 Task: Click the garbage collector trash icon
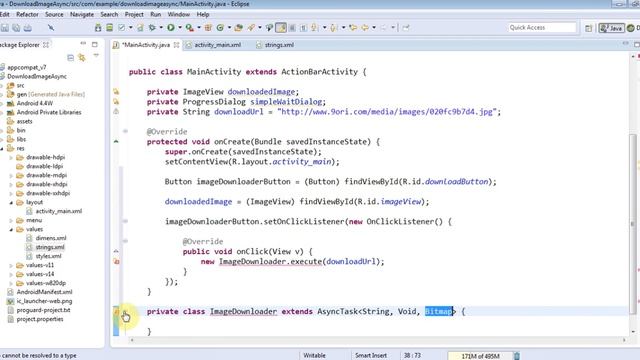517,356
